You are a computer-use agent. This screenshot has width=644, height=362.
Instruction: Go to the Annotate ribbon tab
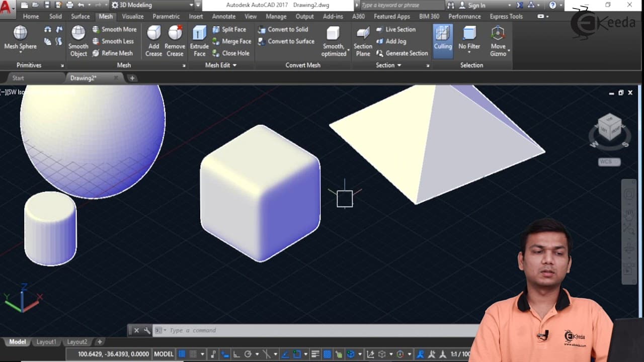pos(224,16)
